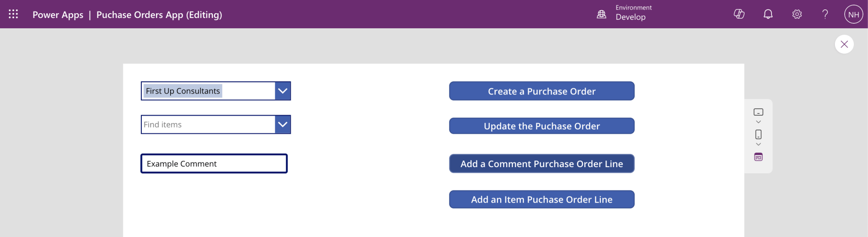Open the Copilot icon in header
Image resolution: width=868 pixels, height=237 pixels.
[x=739, y=14]
